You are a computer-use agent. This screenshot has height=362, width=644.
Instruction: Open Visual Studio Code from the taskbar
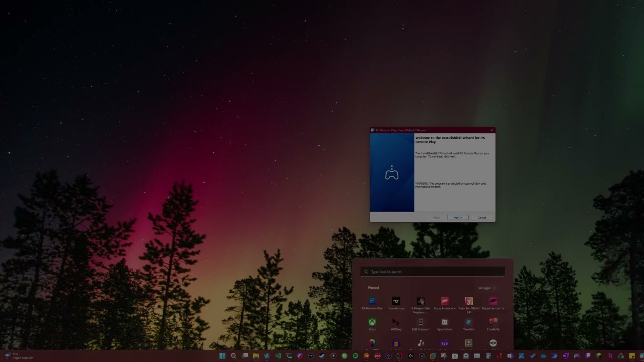pos(278,356)
